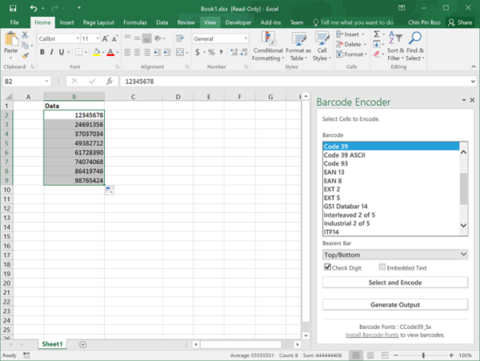Switch to Normal view in status bar
The height and width of the screenshot is (361, 480).
(356, 355)
